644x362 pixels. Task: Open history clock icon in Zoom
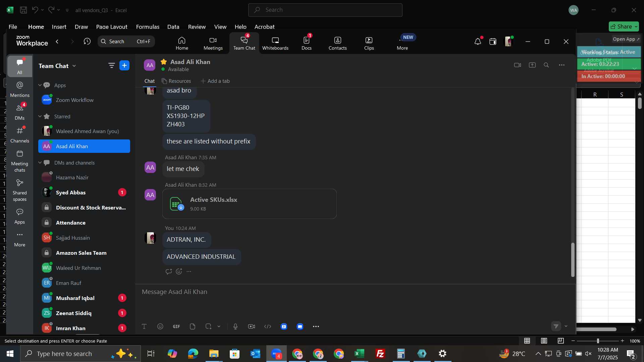pos(87,41)
